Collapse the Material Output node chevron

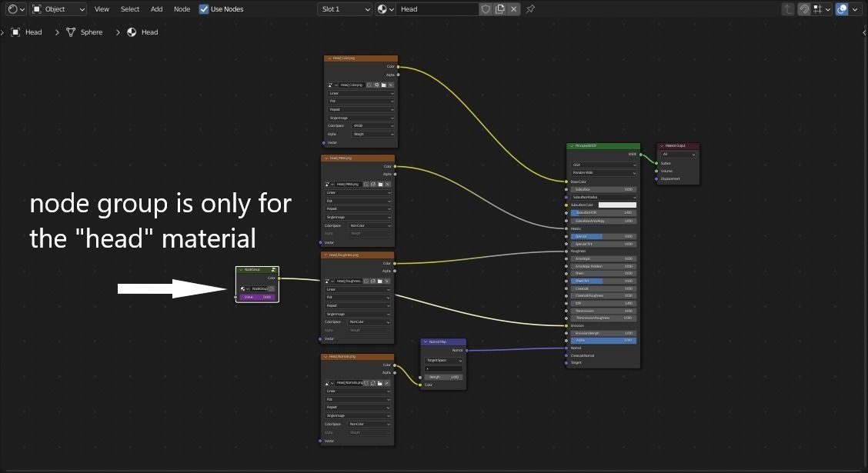[x=662, y=146]
